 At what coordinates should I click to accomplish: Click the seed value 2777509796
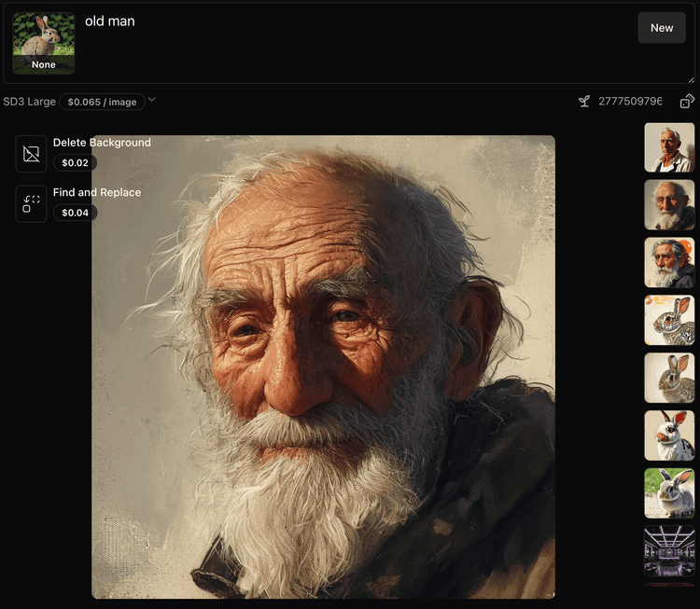point(630,102)
